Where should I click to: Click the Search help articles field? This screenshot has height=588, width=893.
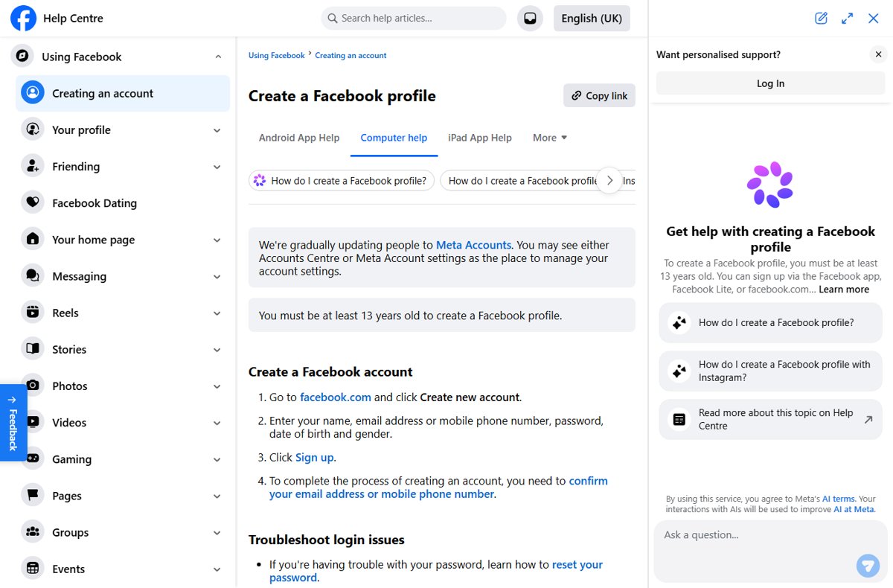(x=414, y=18)
